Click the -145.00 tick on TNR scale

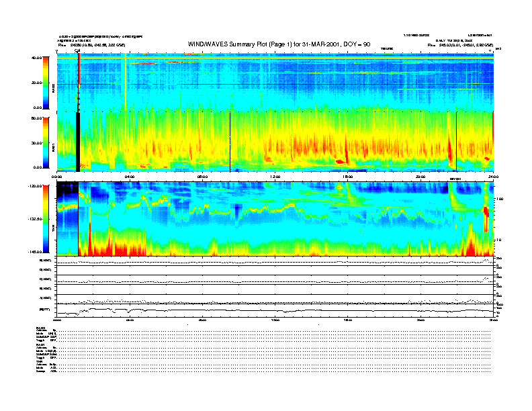click(36, 252)
